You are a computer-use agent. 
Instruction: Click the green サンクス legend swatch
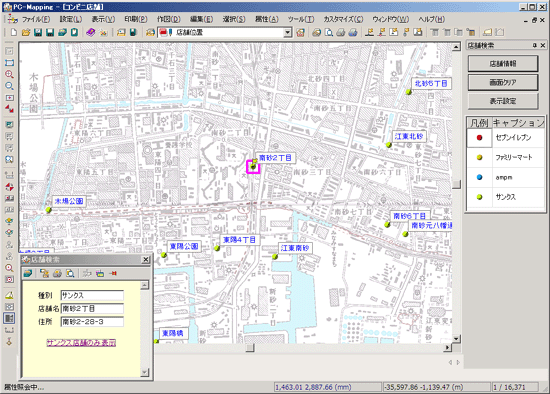479,197
